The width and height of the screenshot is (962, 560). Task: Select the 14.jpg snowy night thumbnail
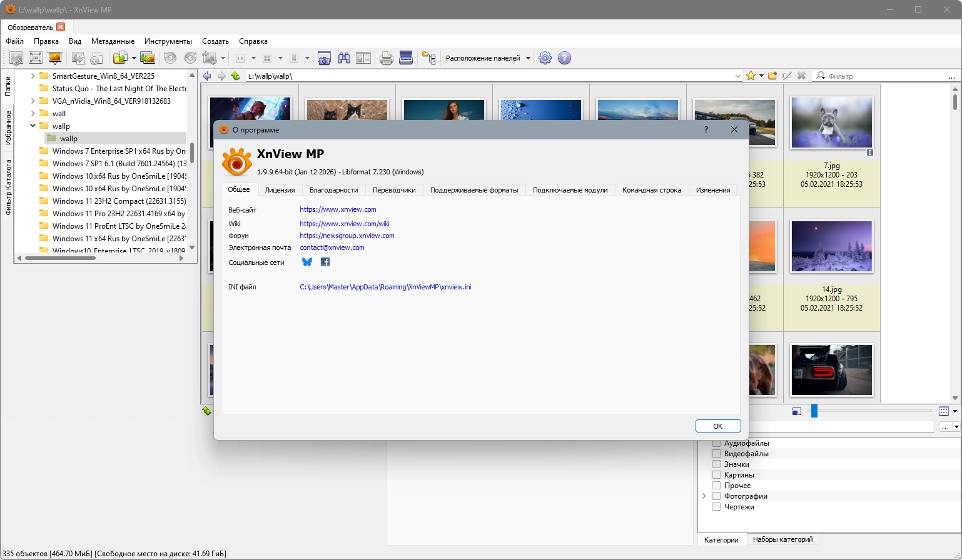point(832,246)
